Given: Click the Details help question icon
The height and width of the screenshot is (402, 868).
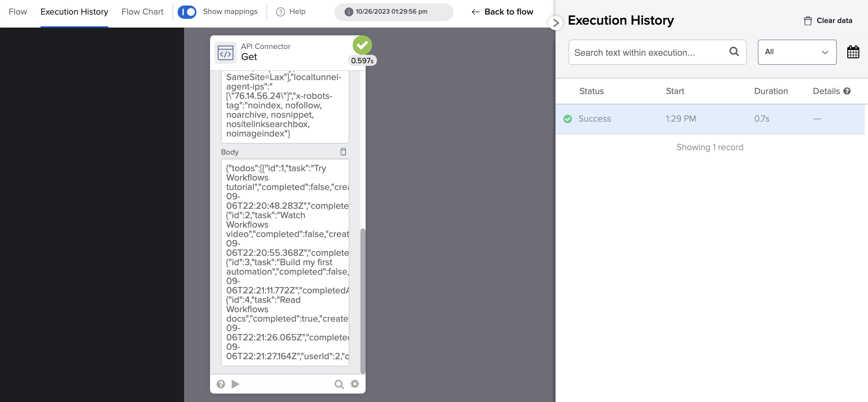Looking at the screenshot, I should coord(847,91).
